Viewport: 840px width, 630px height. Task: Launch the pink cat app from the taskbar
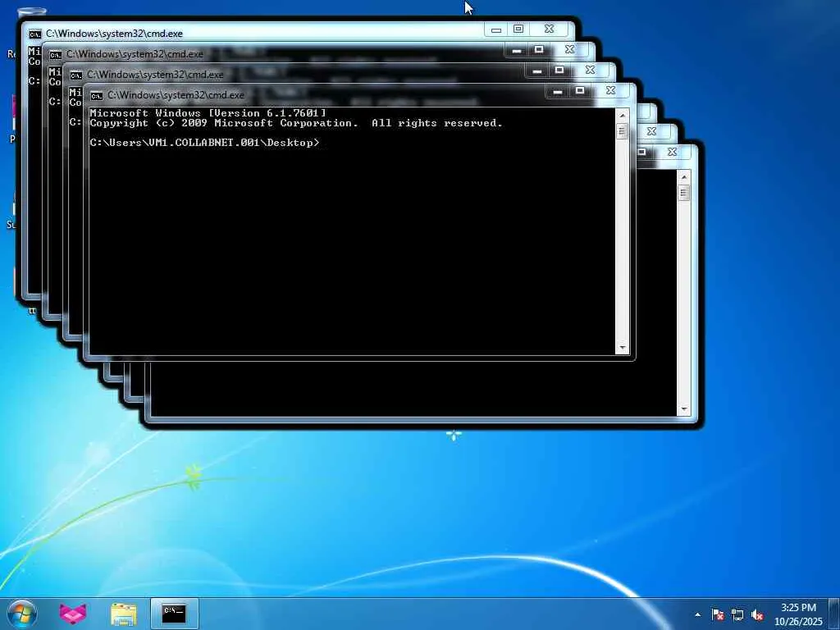click(x=73, y=614)
